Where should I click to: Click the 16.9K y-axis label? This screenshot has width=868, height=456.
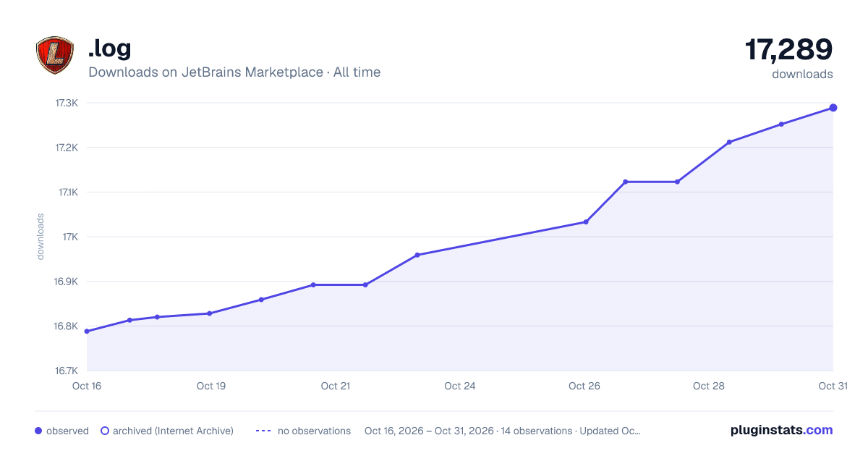(67, 282)
